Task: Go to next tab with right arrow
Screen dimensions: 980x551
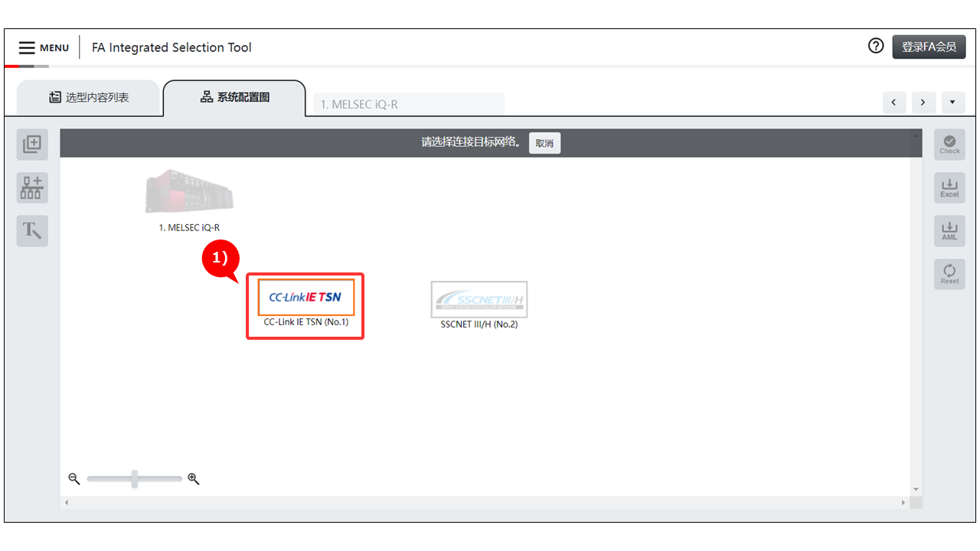Action: (923, 103)
